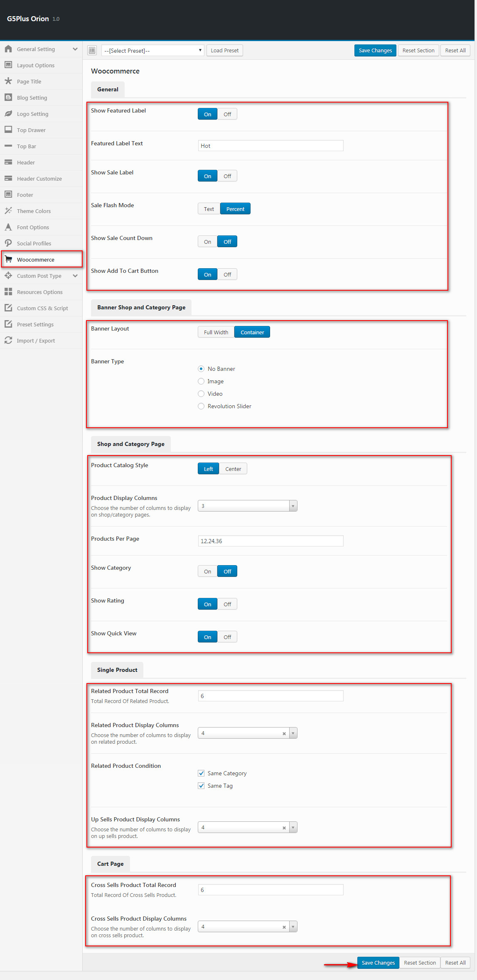Turn Show Sale Count Down On
The height and width of the screenshot is (980, 477).
pos(207,242)
